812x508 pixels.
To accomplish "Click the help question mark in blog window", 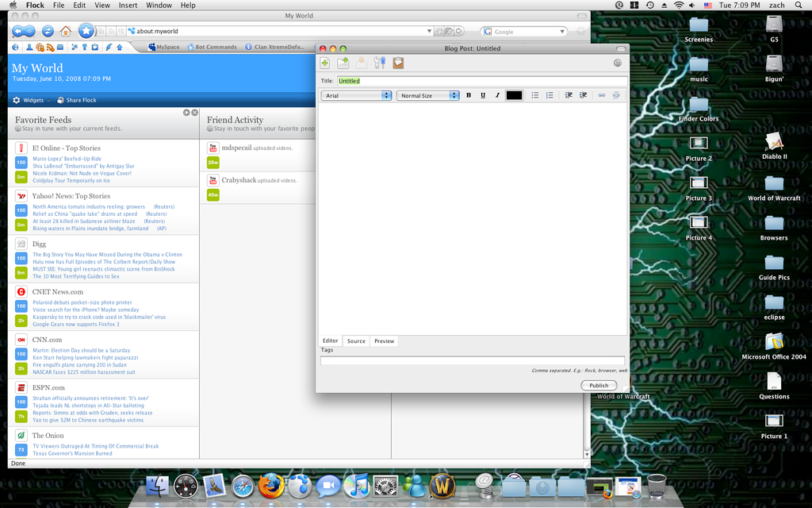I will click(617, 63).
